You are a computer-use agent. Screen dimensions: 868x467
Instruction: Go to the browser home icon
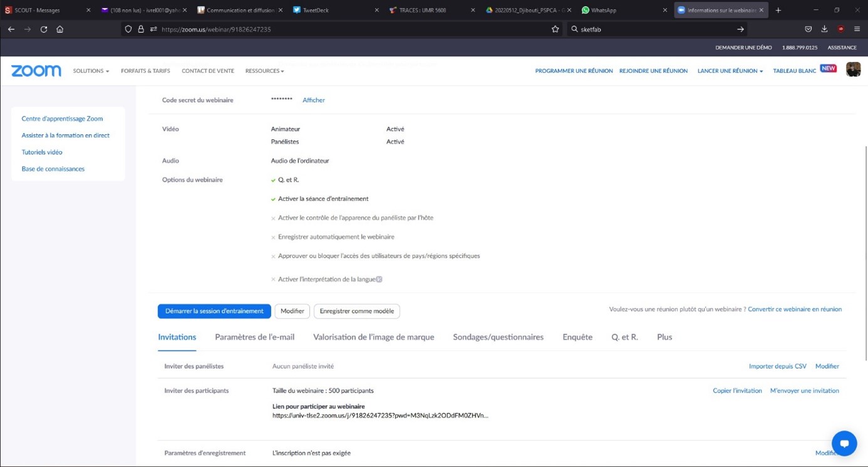[60, 29]
